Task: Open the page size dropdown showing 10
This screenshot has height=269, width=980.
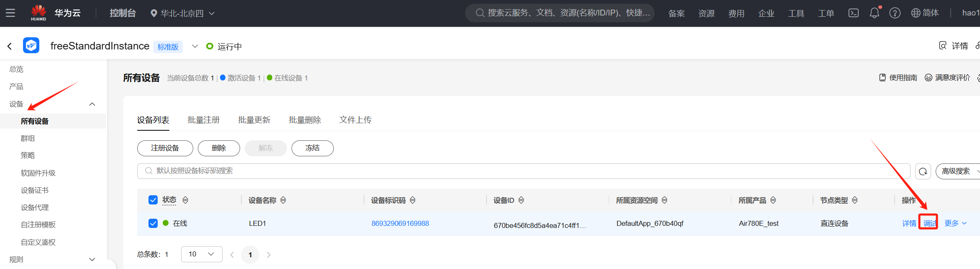Action: 202,254
